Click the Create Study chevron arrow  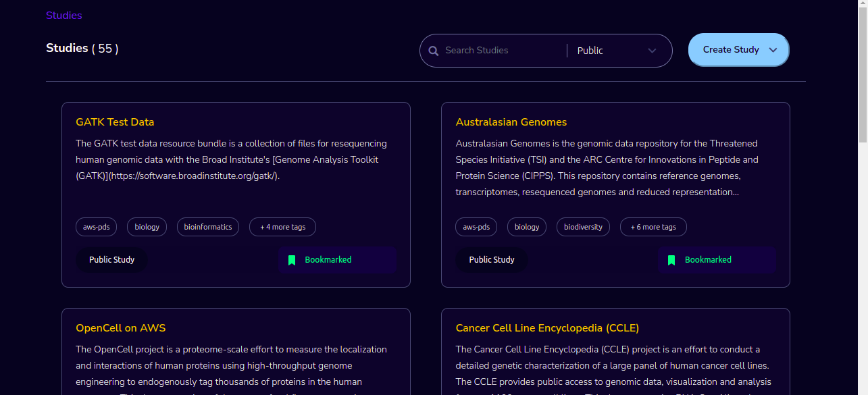pyautogui.click(x=773, y=50)
